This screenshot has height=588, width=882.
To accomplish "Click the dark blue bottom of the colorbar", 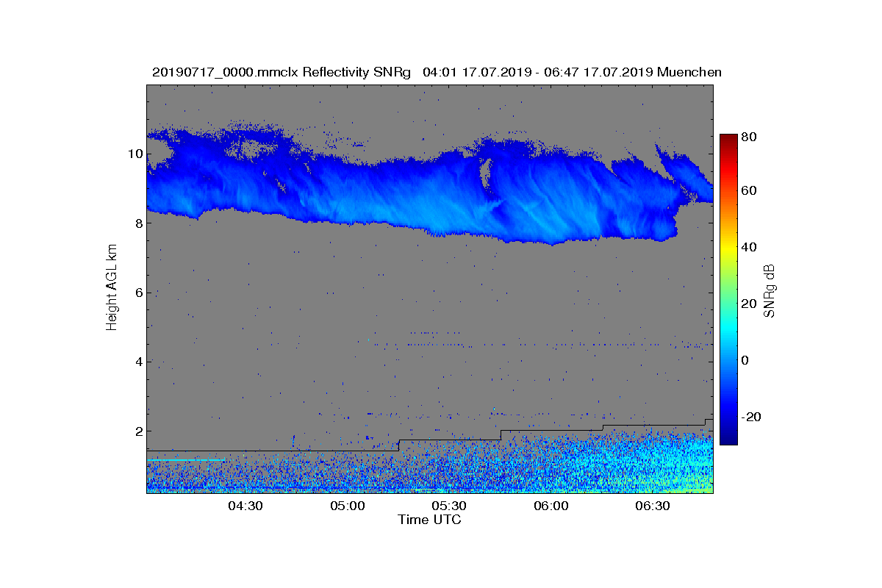I will [728, 440].
